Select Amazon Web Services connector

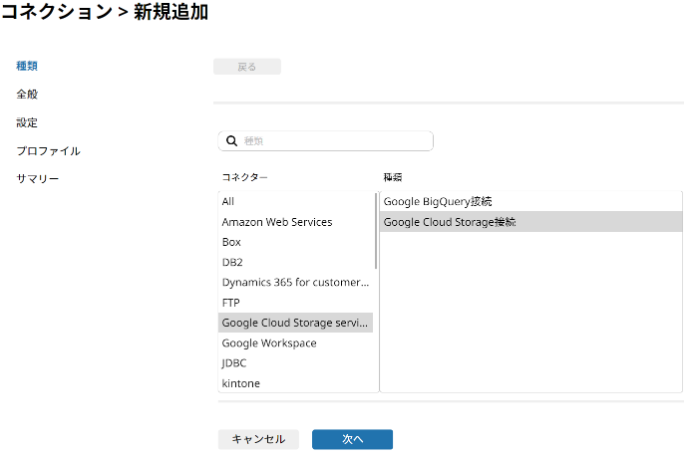[295, 222]
